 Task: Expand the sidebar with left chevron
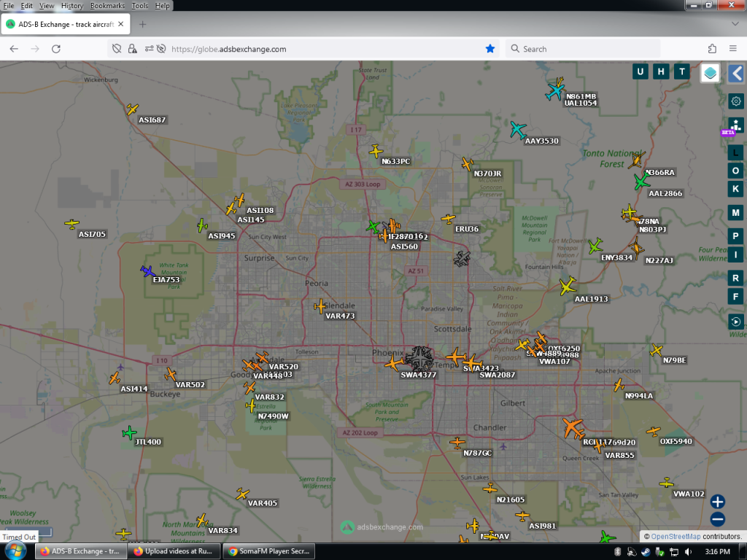coord(737,74)
